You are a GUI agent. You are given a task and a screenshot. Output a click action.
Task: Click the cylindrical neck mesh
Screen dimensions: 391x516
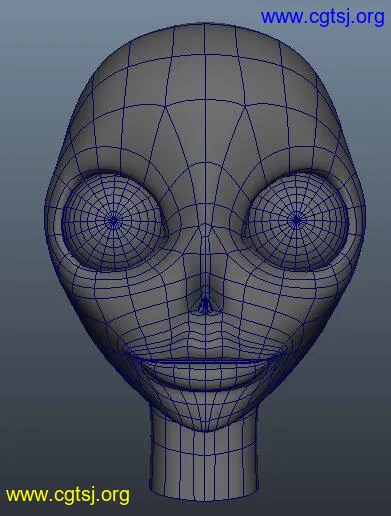click(203, 463)
